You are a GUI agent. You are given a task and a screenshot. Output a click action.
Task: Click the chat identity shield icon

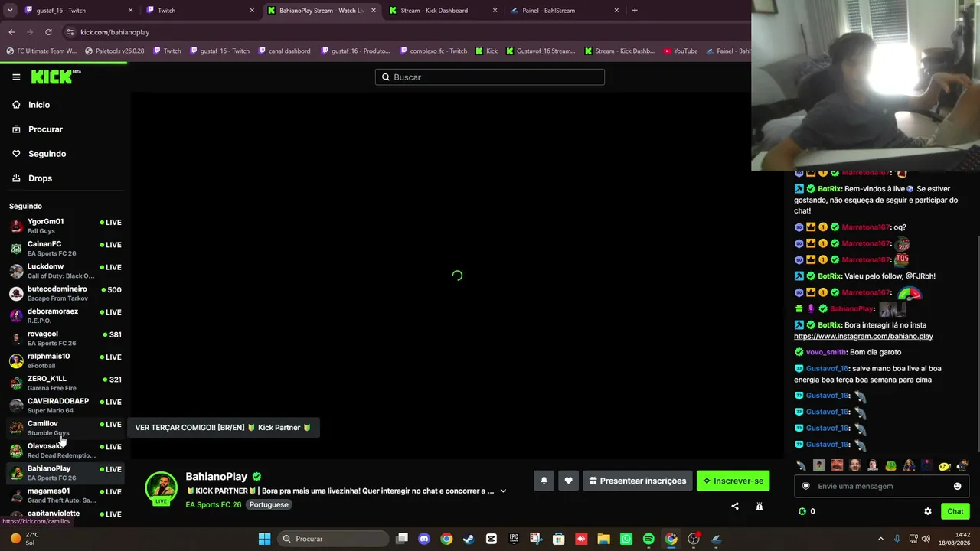[805, 486]
